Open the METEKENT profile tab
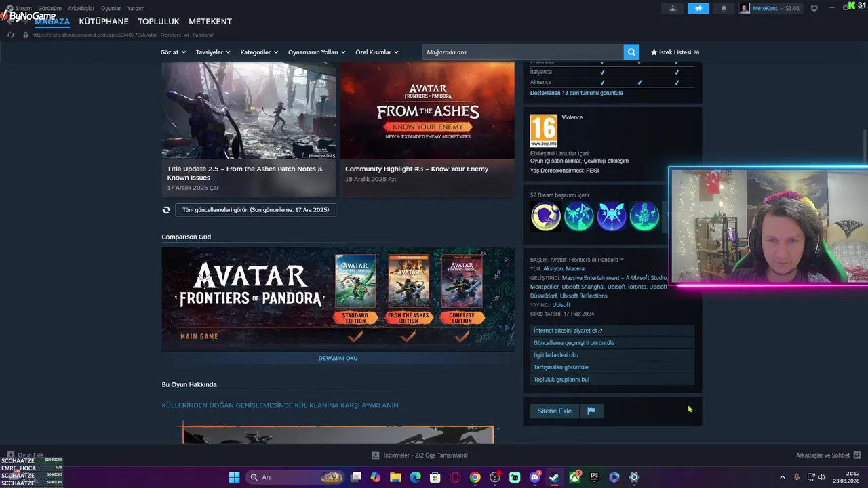The image size is (868, 488). point(210,22)
